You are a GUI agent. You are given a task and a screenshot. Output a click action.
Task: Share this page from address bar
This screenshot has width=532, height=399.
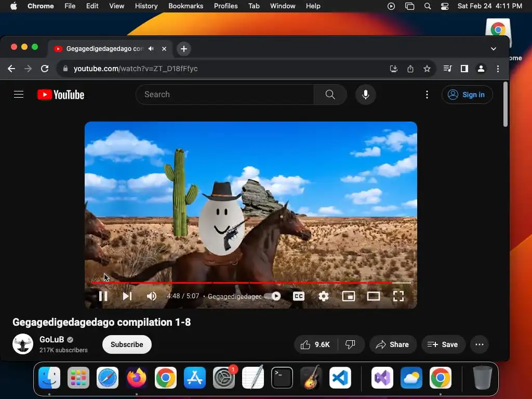point(410,69)
